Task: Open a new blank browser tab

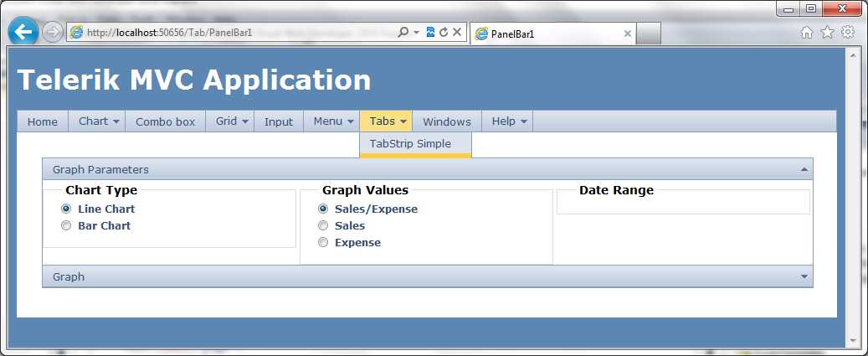Action: [648, 34]
